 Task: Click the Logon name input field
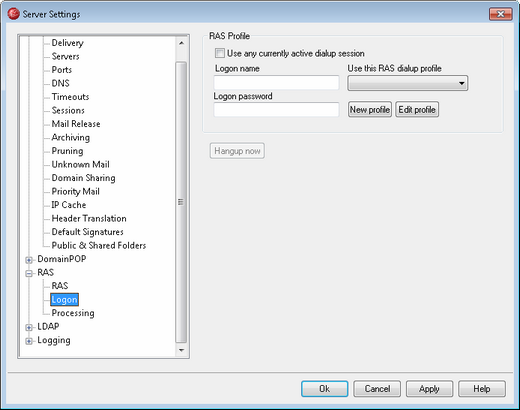(x=276, y=83)
